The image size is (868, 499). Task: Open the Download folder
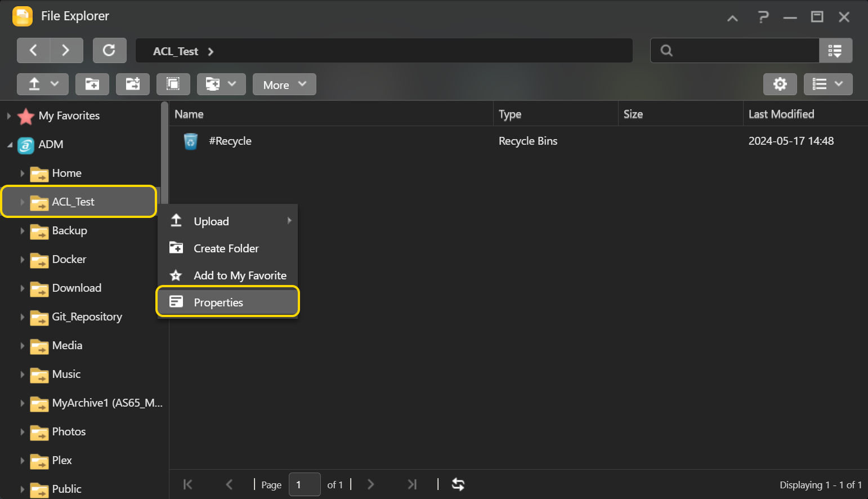pyautogui.click(x=77, y=288)
